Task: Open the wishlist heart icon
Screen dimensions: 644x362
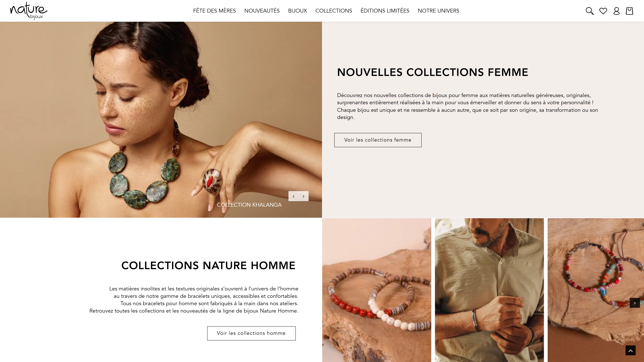Action: click(603, 11)
